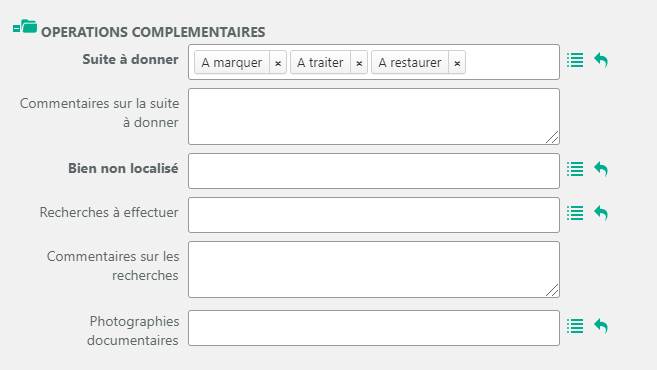Collapse the OPERATIONS COMPLEMENTAIRES folder icon
657x370 pixels.
click(x=25, y=27)
